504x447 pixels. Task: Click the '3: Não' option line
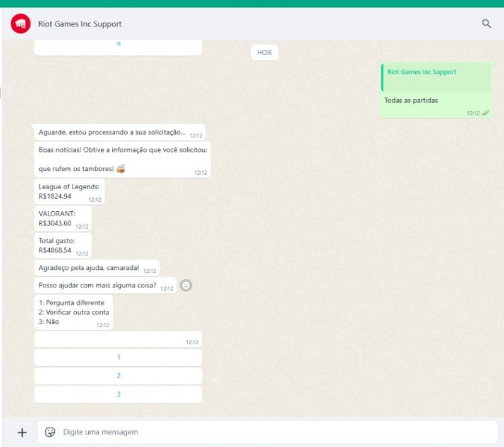pyautogui.click(x=49, y=322)
